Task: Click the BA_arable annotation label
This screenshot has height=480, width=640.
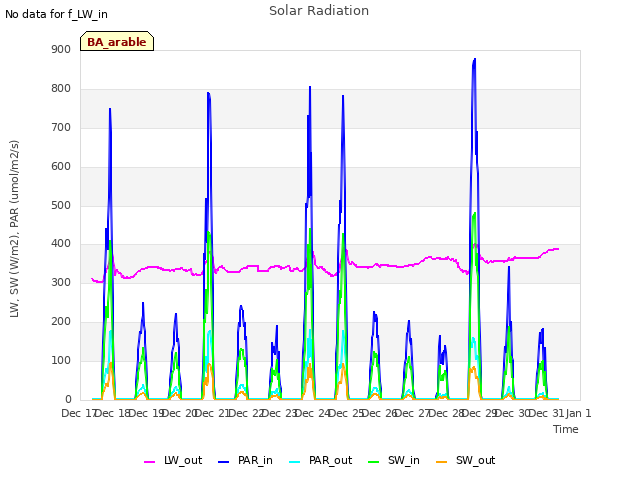Action: 117,42
